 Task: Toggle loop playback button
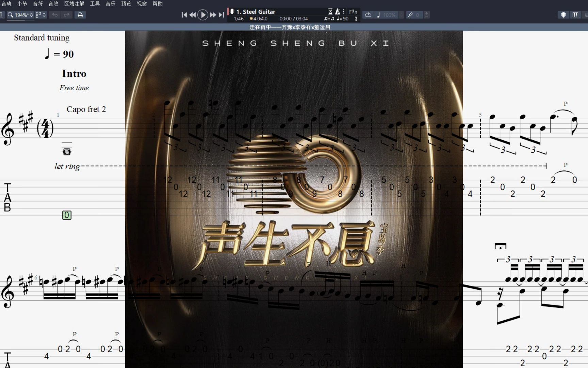[368, 15]
